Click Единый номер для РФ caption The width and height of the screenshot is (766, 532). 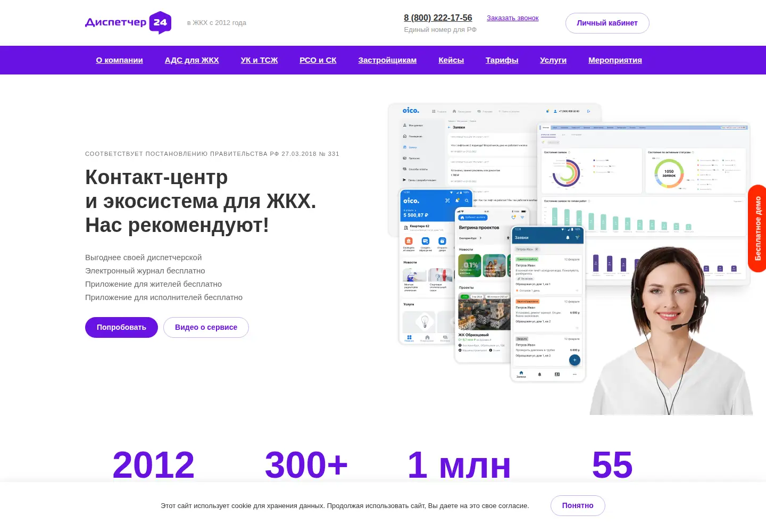pos(440,30)
